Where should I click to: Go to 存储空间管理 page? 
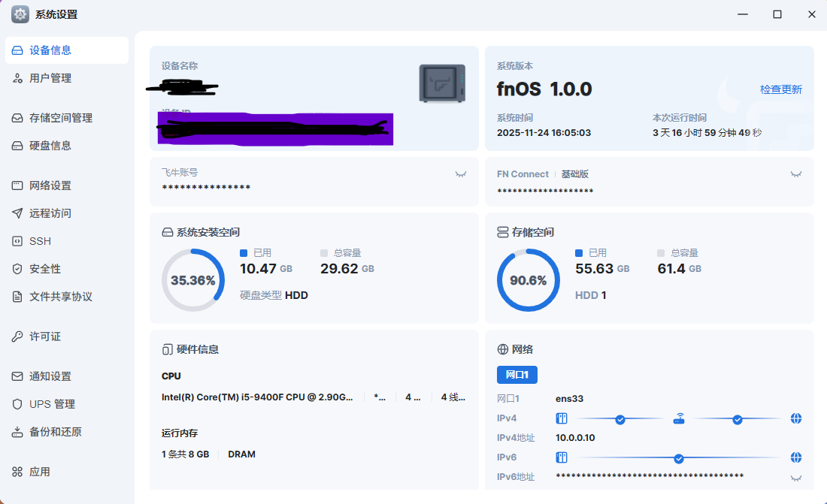tap(67, 118)
